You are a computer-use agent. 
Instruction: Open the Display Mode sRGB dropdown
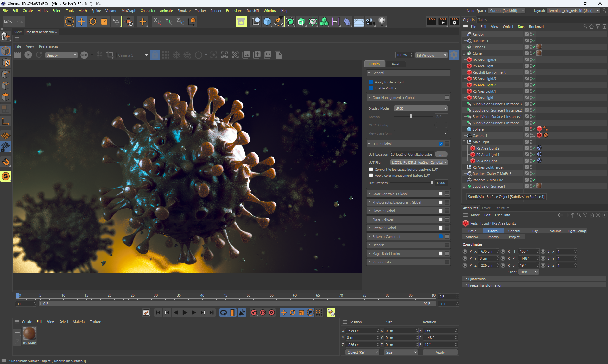(421, 108)
